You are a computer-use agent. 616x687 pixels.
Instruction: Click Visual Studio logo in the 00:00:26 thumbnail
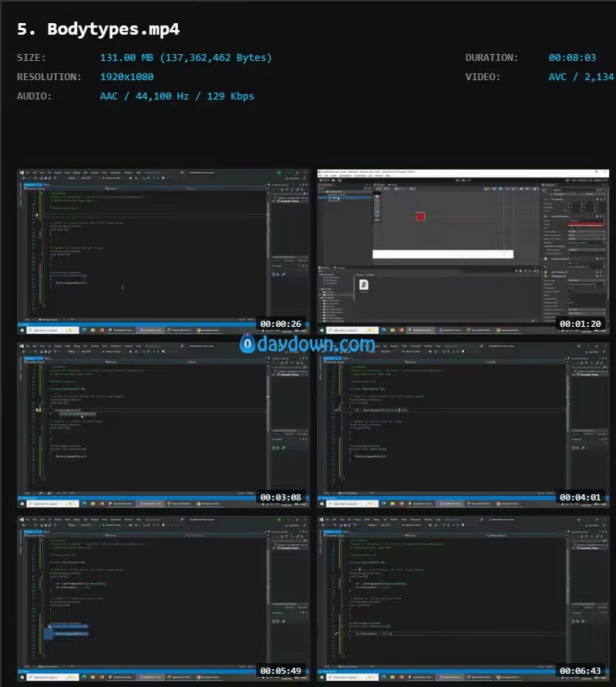(x=22, y=173)
